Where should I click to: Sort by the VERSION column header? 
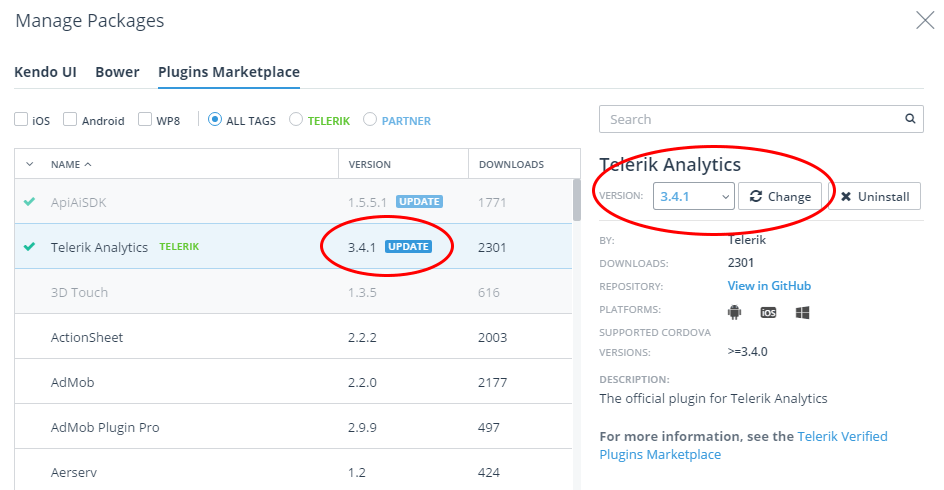point(370,164)
